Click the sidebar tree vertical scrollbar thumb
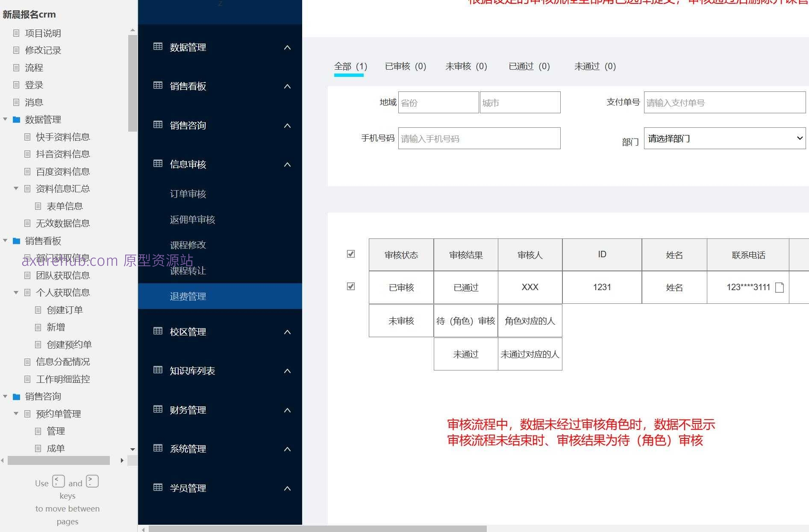The height and width of the screenshot is (532, 809). [x=132, y=83]
